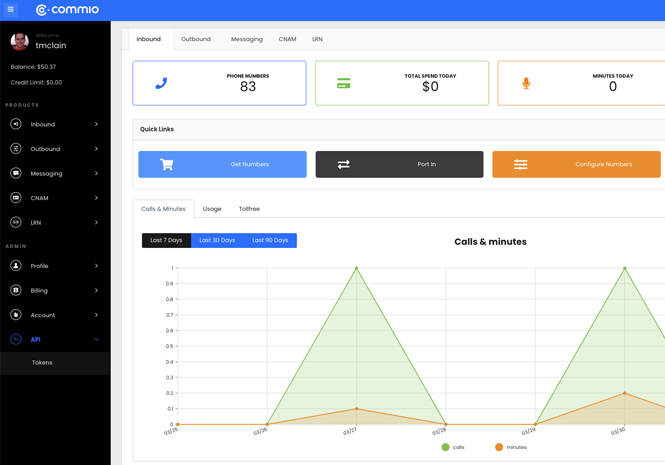Switch to the LRN top tab
This screenshot has width=665, height=465.
[x=317, y=39]
